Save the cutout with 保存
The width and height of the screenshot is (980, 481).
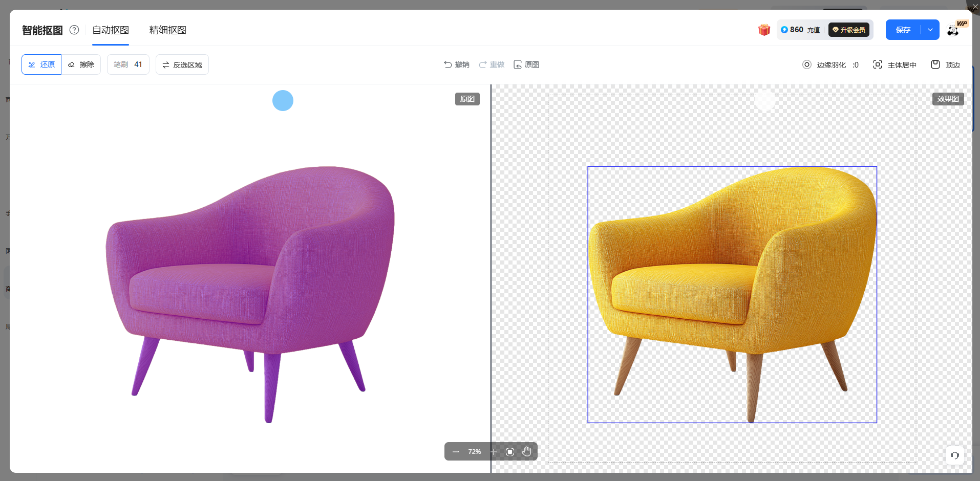click(x=903, y=30)
